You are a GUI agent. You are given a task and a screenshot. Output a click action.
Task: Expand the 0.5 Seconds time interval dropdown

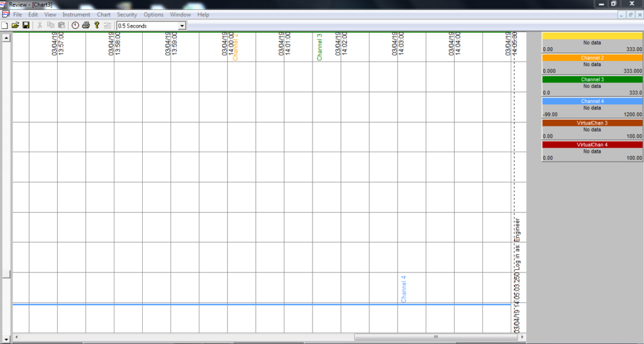point(182,26)
